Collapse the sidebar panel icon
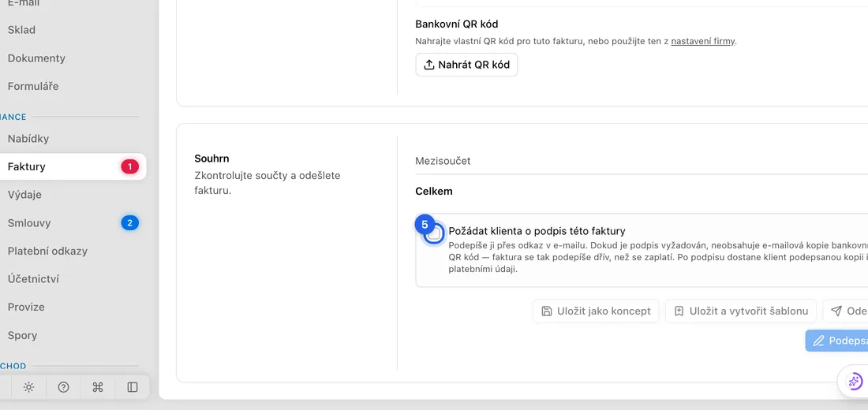This screenshot has height=410, width=868. 133,387
